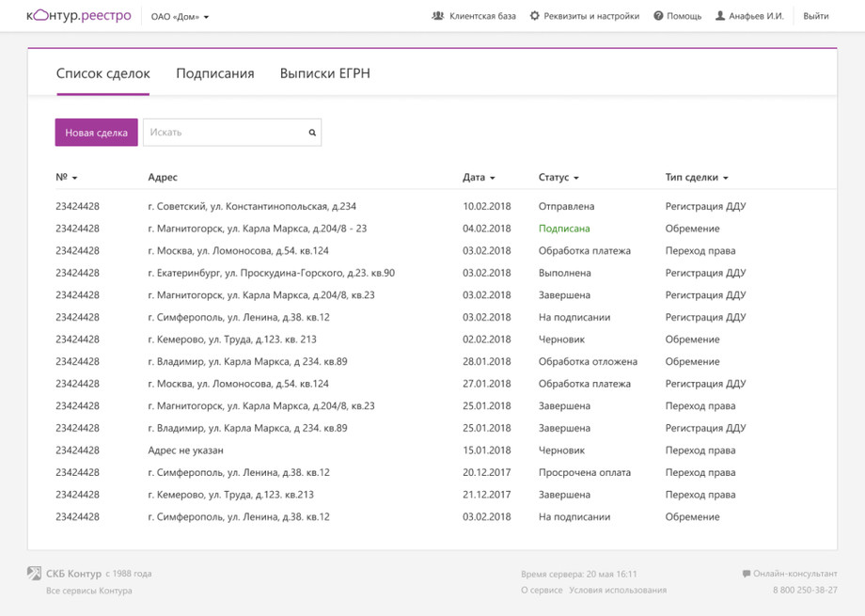Expand the ОАО «Дом» organization dropdown
This screenshot has height=616, width=865.
[x=180, y=17]
